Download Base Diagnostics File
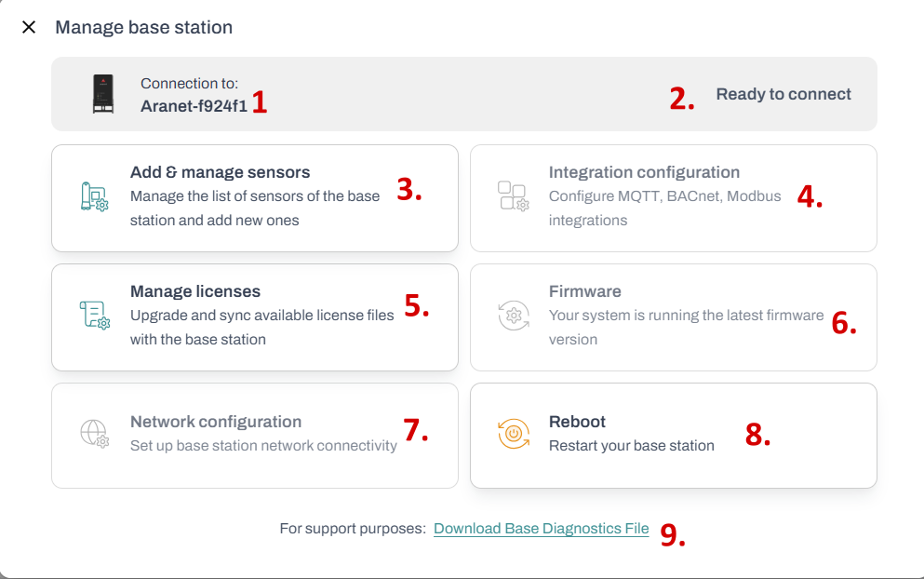 pyautogui.click(x=541, y=529)
